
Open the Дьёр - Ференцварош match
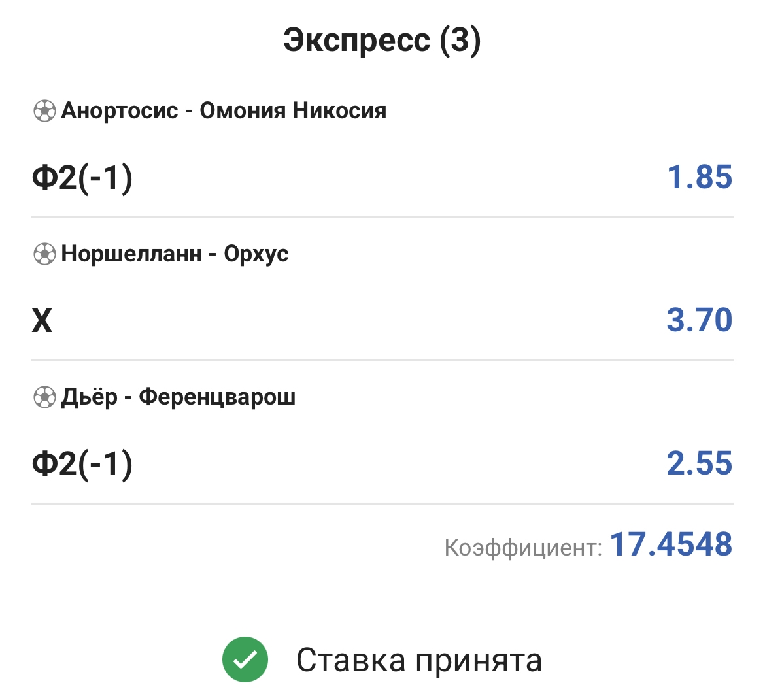coord(178,397)
